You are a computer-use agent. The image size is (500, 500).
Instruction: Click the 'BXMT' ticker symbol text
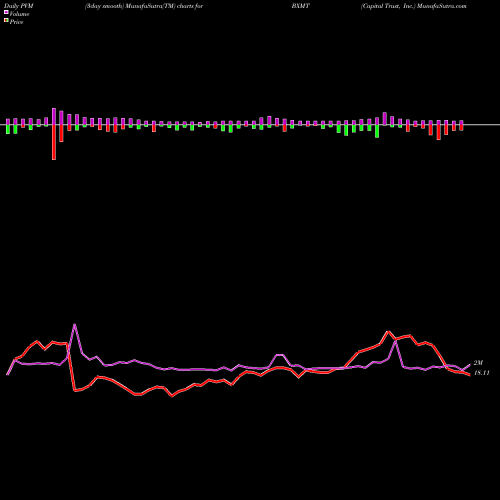pyautogui.click(x=300, y=6)
